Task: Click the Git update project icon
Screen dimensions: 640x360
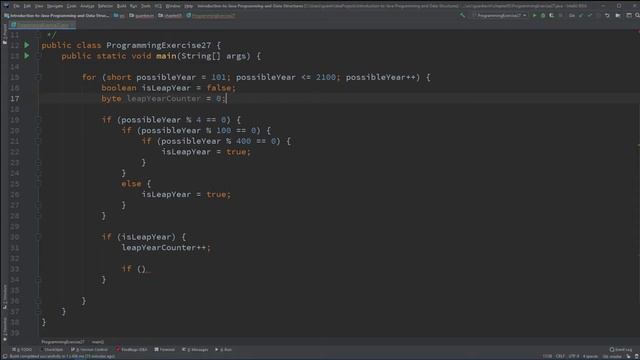Action: click(x=581, y=16)
